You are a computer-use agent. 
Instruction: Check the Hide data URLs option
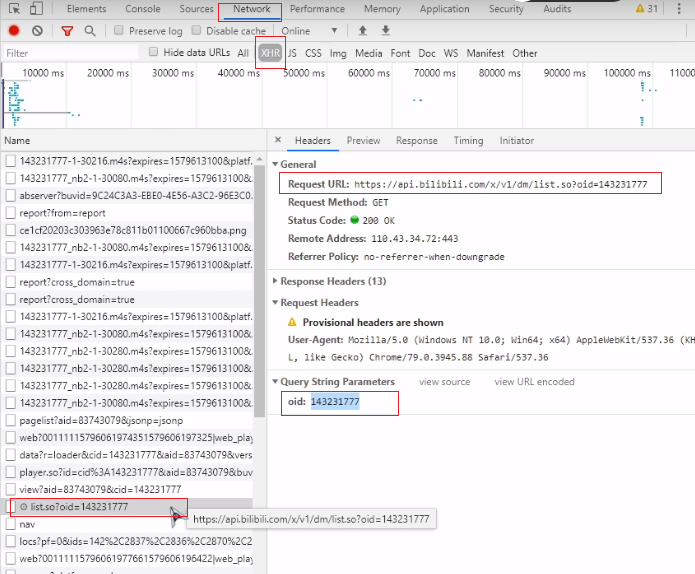(153, 52)
